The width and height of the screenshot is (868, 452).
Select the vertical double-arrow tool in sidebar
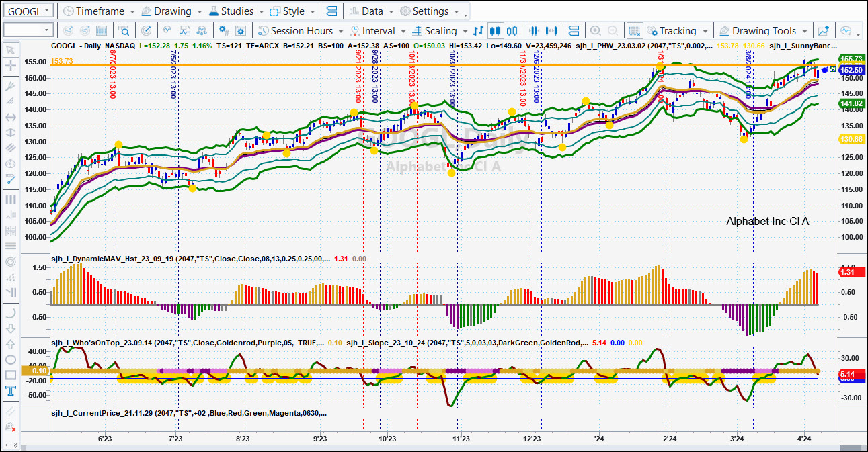coord(10,132)
